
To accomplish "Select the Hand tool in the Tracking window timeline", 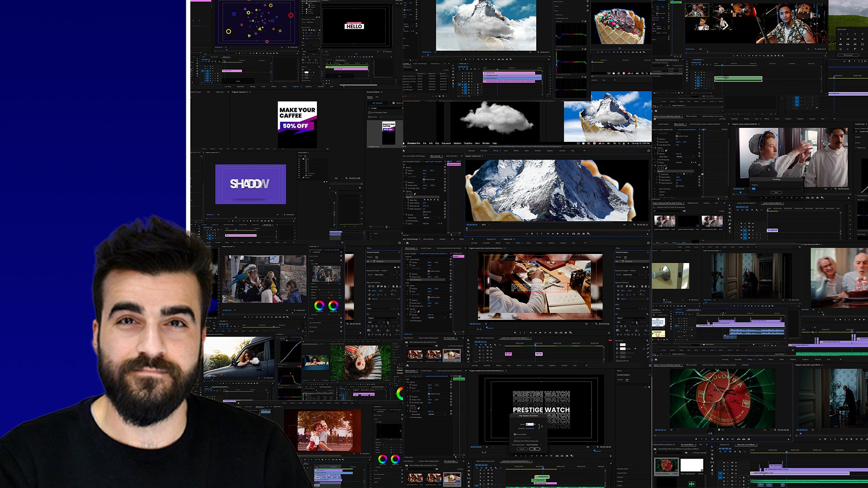I will click(730, 228).
